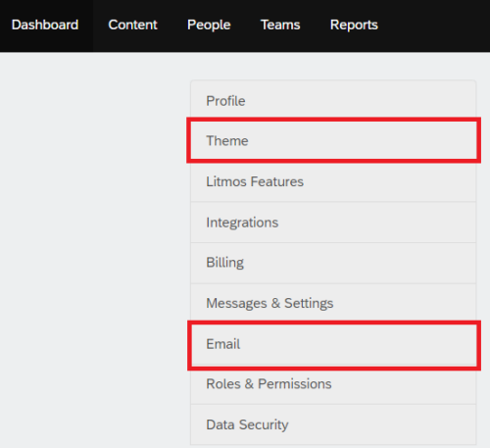Image resolution: width=490 pixels, height=448 pixels.
Task: Open the Integrations settings entry
Action: (x=333, y=223)
